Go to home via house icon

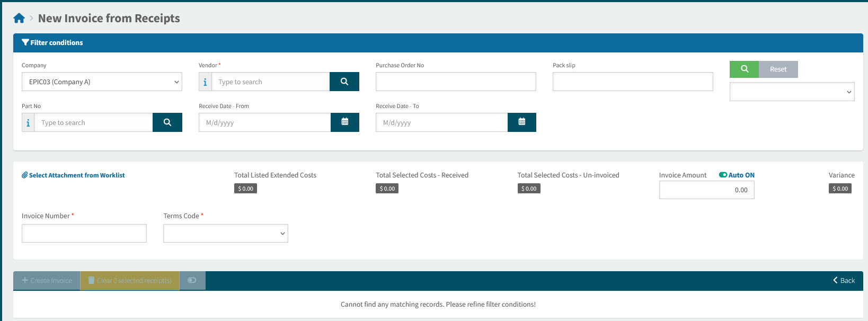(19, 19)
